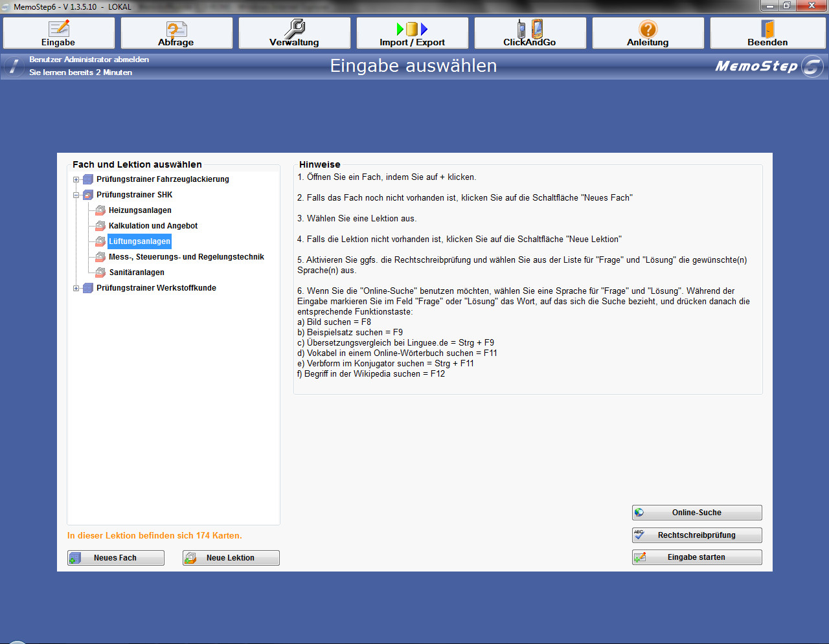This screenshot has width=829, height=644.
Task: Click the info icon beside user status
Action: [x=14, y=66]
